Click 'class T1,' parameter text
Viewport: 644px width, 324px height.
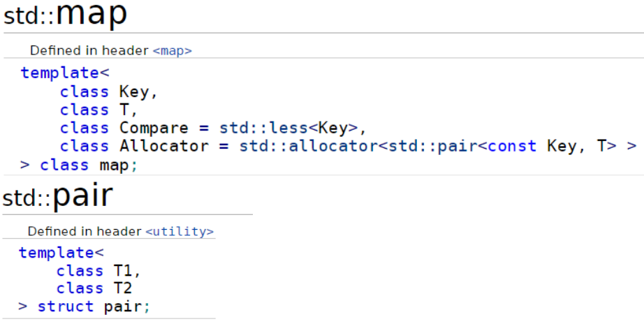tap(98, 271)
